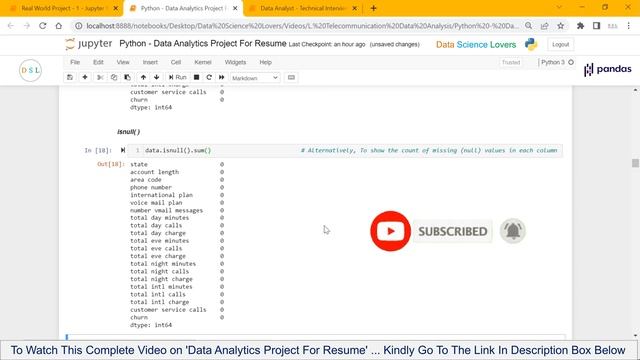Select the 'customer service calls' row in Out[18]
This screenshot has height=360, width=640.
[177, 310]
